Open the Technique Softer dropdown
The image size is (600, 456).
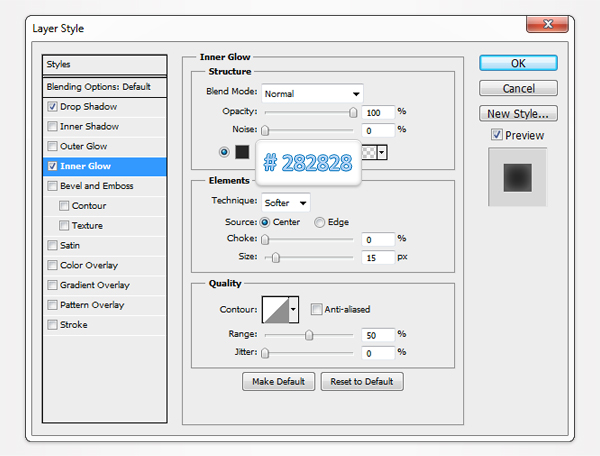(x=286, y=203)
